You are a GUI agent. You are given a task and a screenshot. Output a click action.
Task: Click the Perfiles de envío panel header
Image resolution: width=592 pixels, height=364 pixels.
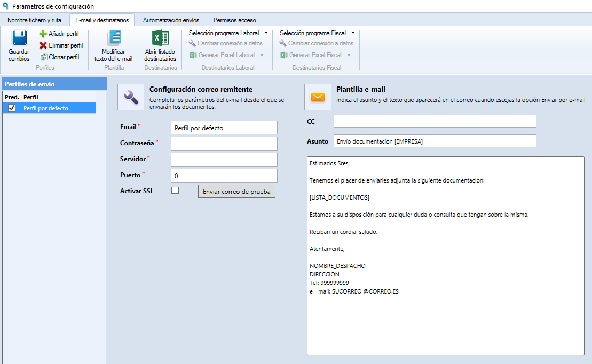click(54, 84)
